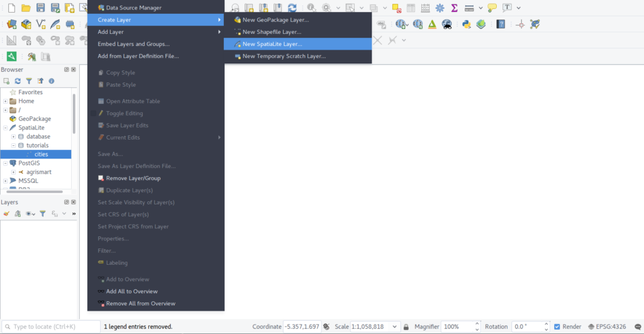Click the New Temporary Scratch Layer toolbar icon
The width and height of the screenshot is (644, 334).
[x=70, y=25]
